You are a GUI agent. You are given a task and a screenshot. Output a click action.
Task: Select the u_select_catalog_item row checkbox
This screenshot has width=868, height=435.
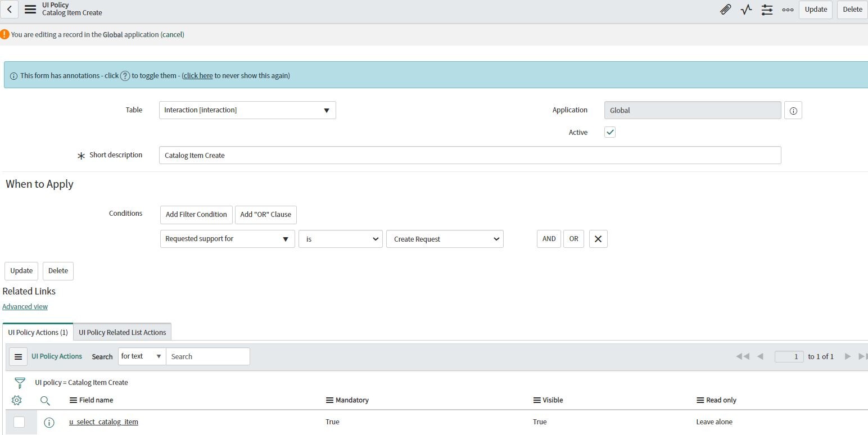[x=19, y=422]
